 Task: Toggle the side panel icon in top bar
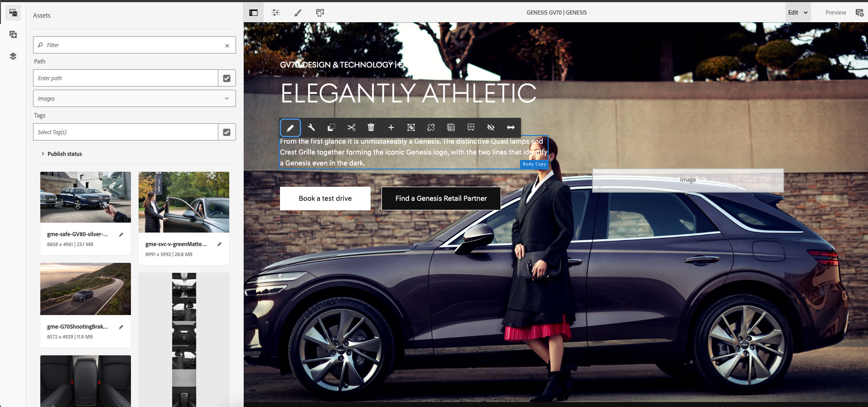[x=254, y=13]
